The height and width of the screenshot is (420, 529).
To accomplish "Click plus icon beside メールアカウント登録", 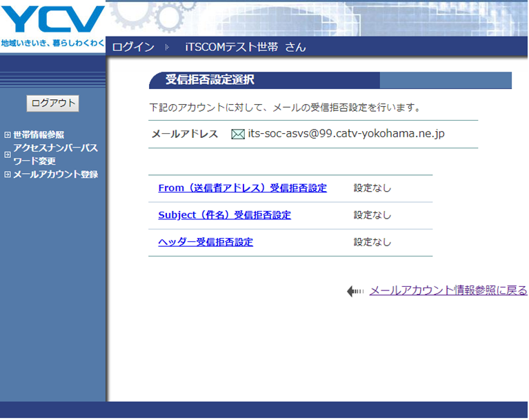I will pyautogui.click(x=8, y=174).
